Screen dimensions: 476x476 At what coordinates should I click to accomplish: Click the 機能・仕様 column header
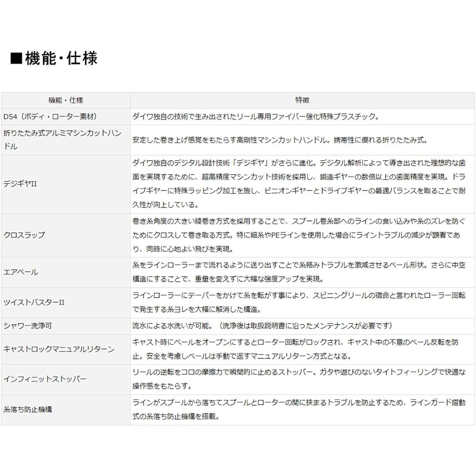(66, 100)
